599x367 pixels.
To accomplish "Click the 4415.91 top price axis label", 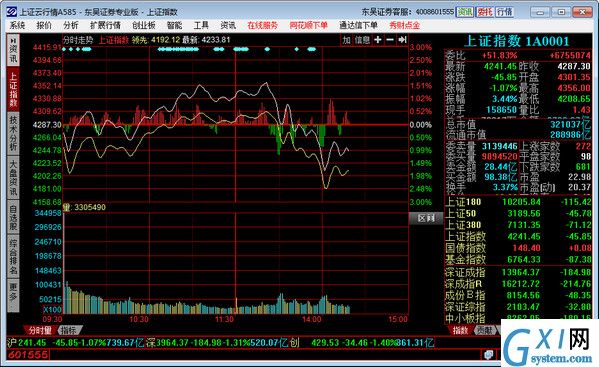I will pyautogui.click(x=47, y=47).
